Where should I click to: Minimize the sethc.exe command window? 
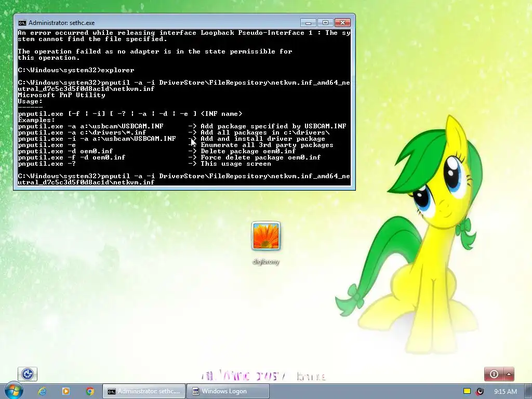(x=308, y=23)
